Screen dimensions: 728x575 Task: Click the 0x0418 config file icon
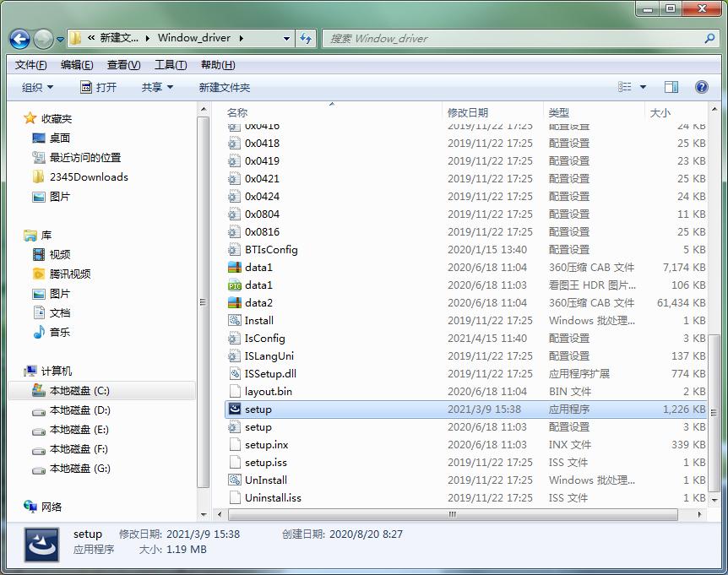(x=235, y=144)
